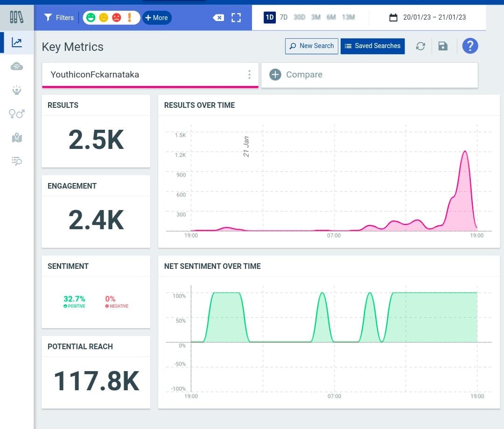This screenshot has width=504, height=429.
Task: Toggle the positive sentiment green smiley filter
Action: tap(91, 17)
